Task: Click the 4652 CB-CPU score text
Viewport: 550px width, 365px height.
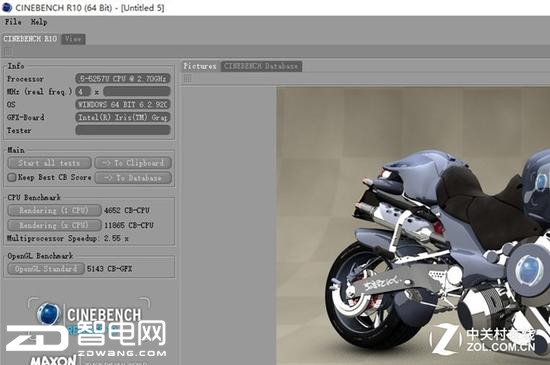Action: point(127,210)
